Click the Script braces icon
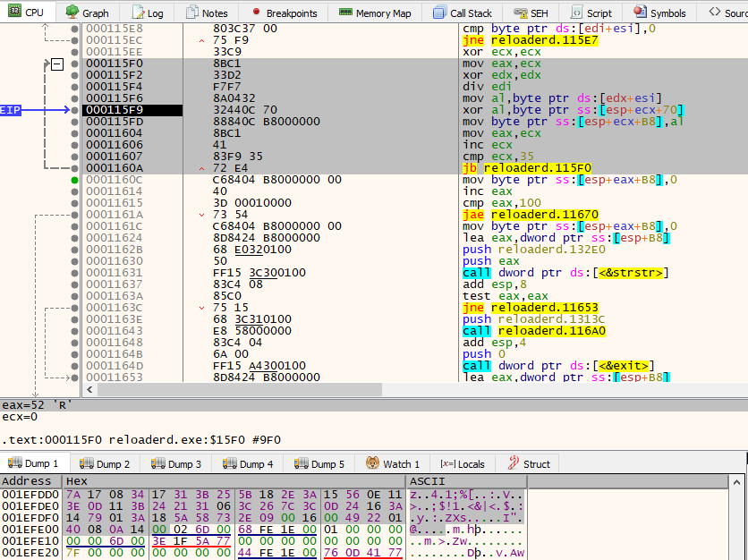Screen dimensions: 748x560 point(577,13)
